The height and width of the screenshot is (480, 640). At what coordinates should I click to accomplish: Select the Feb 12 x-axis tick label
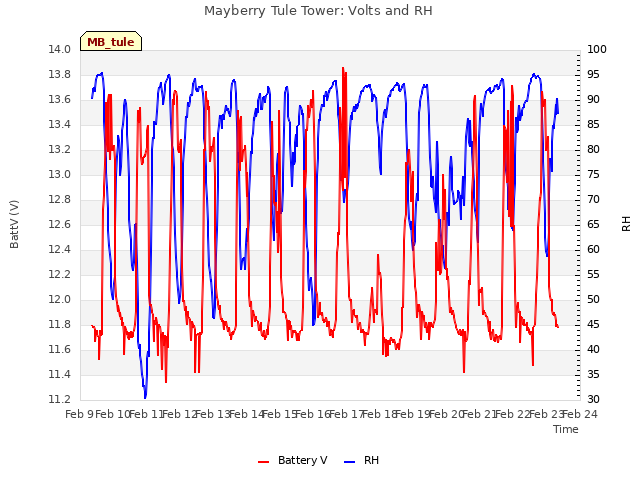click(x=180, y=414)
